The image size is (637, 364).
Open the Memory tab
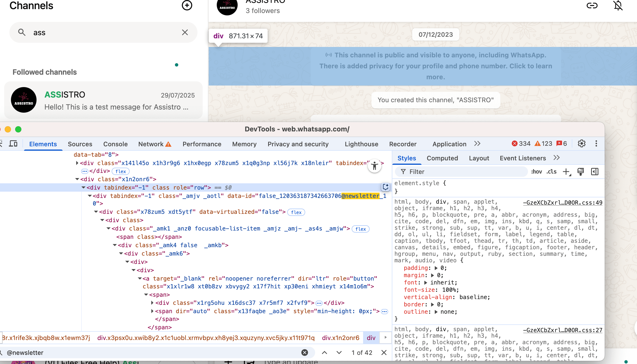pos(244,144)
